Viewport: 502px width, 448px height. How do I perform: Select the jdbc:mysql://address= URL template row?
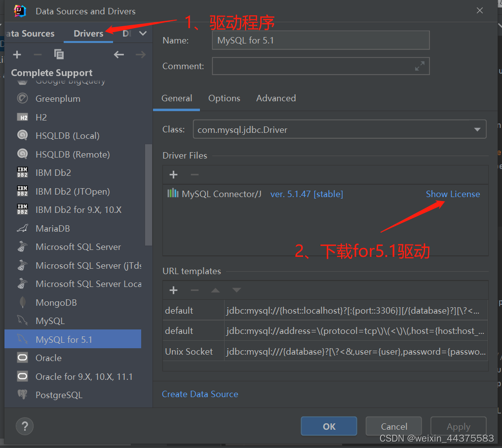(x=325, y=331)
